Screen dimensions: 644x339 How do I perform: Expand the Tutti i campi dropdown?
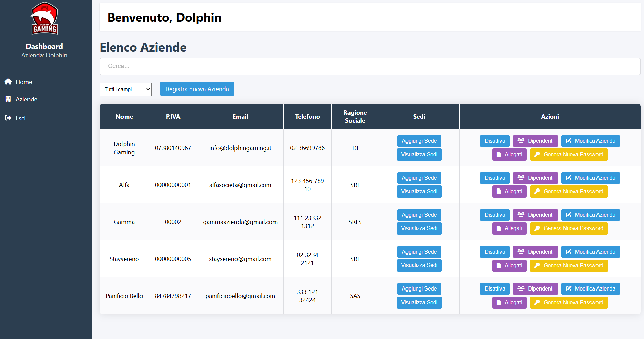tap(126, 89)
